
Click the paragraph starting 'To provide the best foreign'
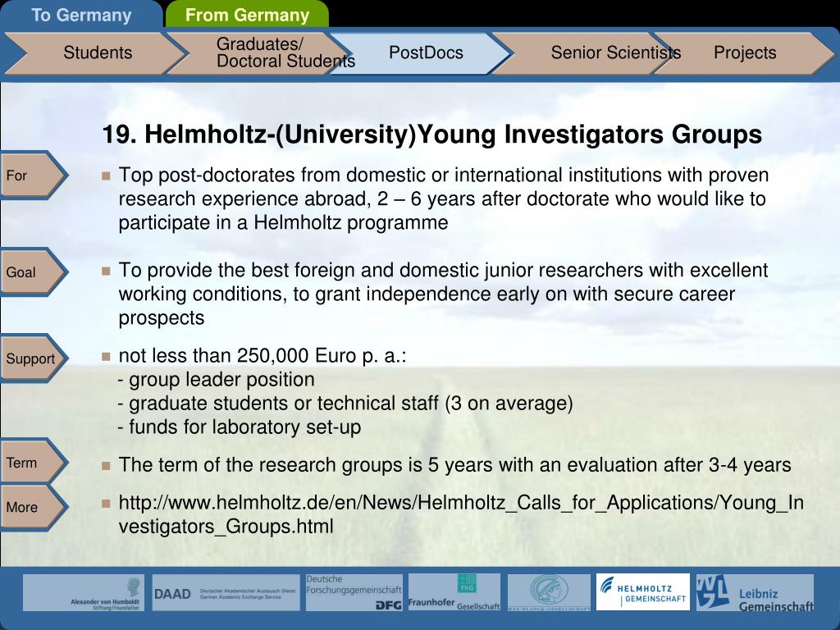point(444,294)
